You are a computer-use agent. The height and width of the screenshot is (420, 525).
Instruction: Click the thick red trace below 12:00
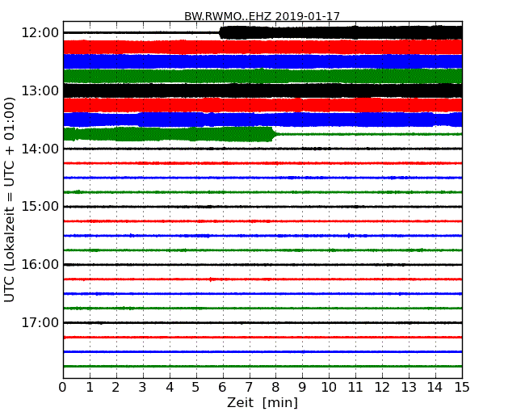(262, 47)
